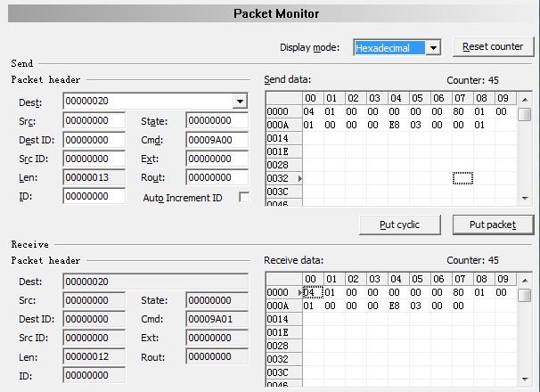Select Send data cell 03 in row 000A

[x=420, y=125]
